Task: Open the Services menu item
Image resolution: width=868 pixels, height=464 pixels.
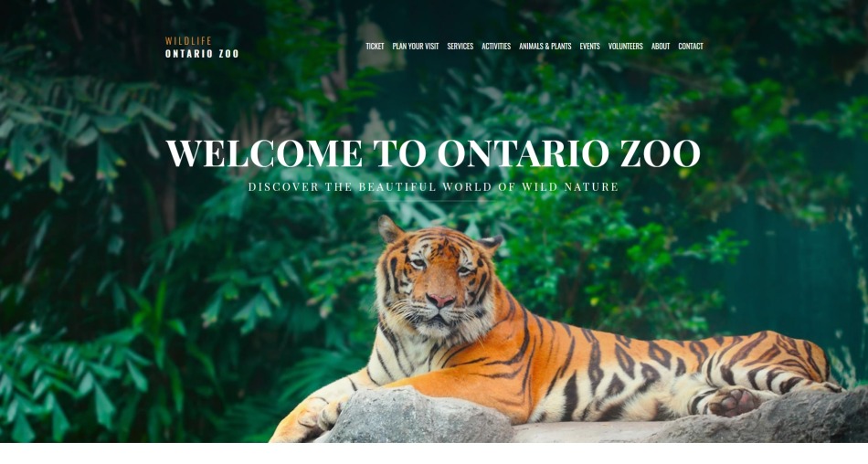Action: (460, 47)
